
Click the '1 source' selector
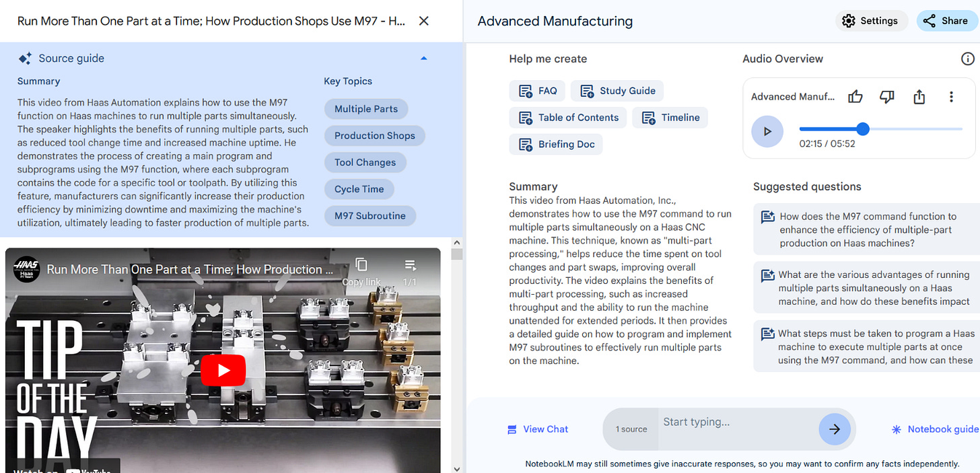tap(631, 429)
